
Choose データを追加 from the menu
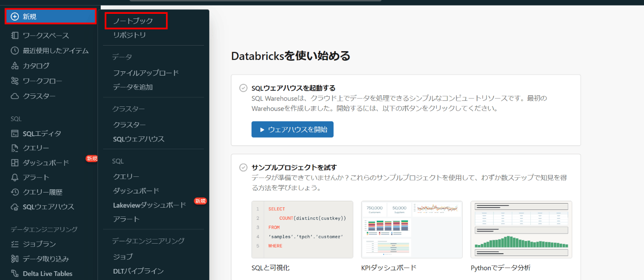[133, 87]
